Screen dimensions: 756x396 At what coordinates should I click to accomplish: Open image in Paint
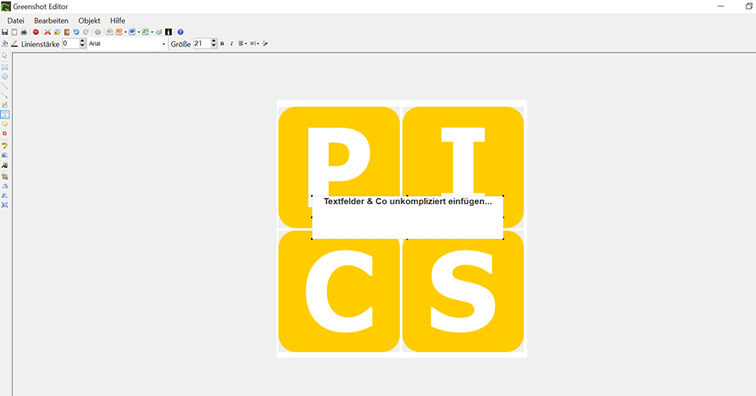click(x=159, y=32)
